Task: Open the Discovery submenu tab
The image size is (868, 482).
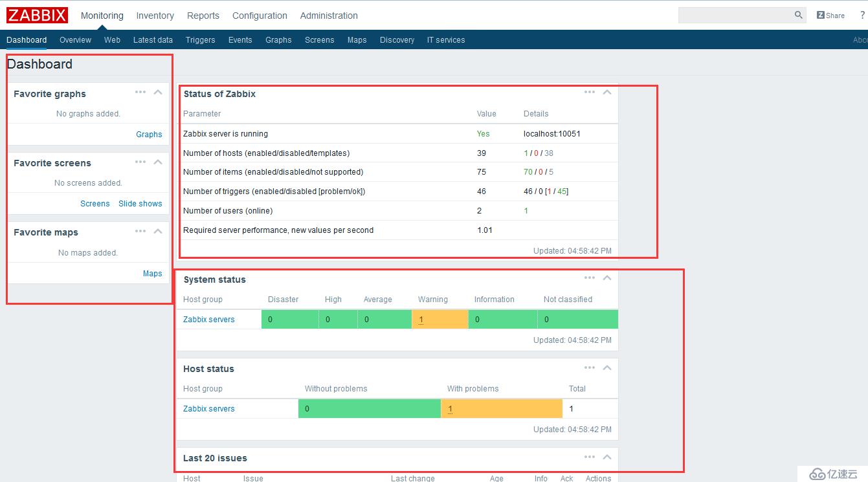Action: pyautogui.click(x=397, y=40)
